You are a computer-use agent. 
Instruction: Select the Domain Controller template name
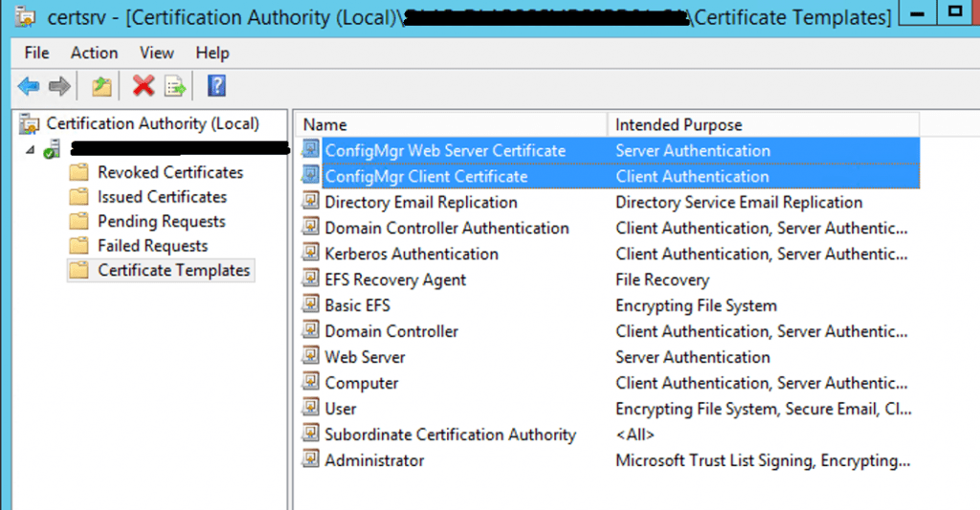[x=391, y=331]
